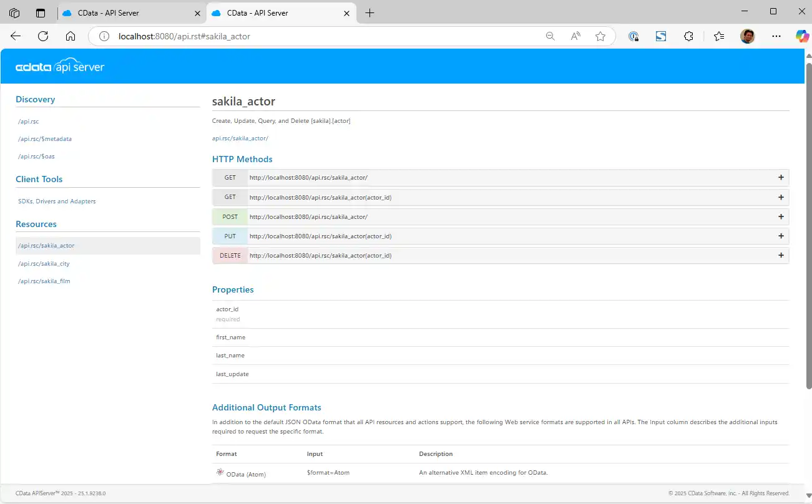Screen dimensions: 812x504
Task: Expand the GET sakila_actor/ method row
Action: click(780, 178)
